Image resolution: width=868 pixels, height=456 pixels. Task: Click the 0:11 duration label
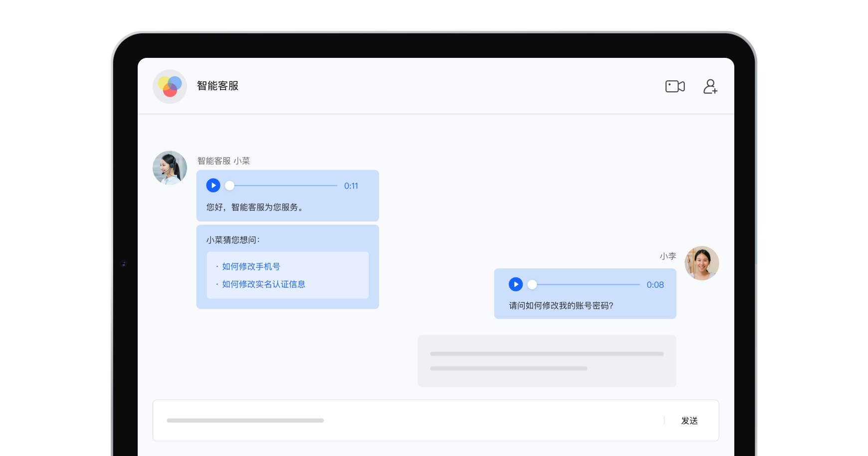click(351, 186)
